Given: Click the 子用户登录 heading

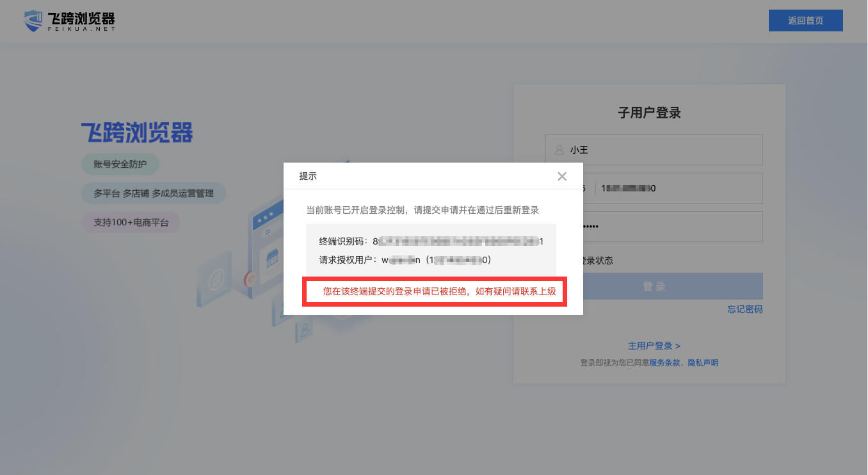Looking at the screenshot, I should [649, 113].
